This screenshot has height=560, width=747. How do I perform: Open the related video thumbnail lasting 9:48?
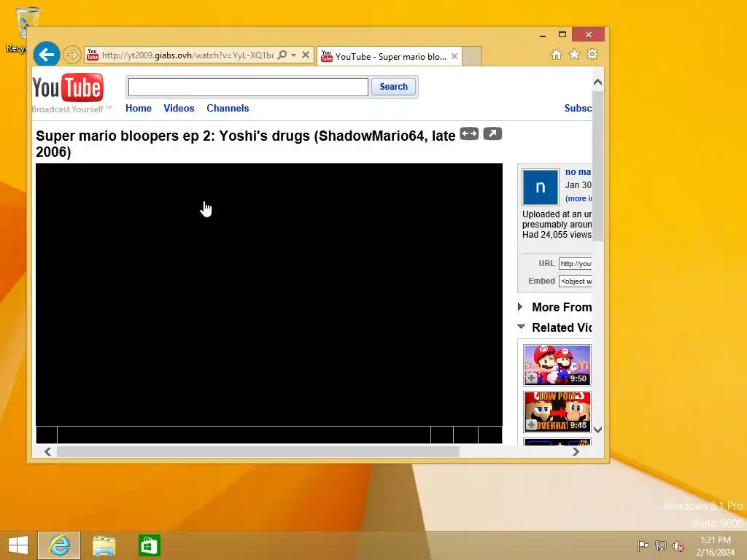(x=557, y=411)
